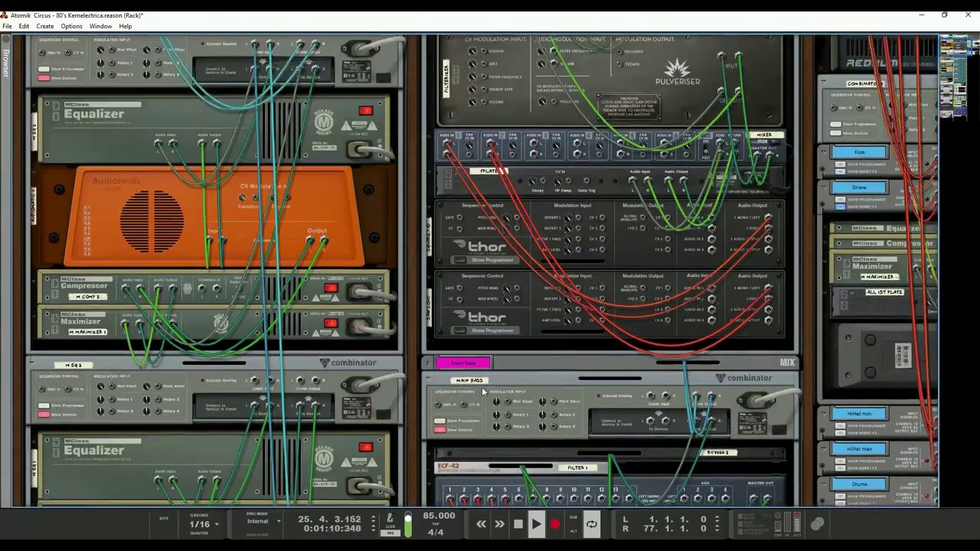
Task: Click the 4/4 time signature field
Action: 436,532
